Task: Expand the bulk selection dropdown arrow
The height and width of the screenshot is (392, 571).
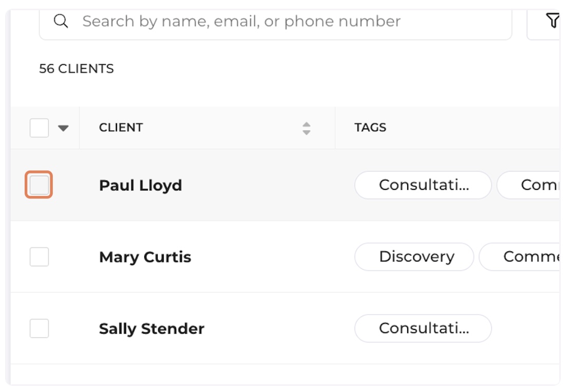Action: click(x=63, y=128)
